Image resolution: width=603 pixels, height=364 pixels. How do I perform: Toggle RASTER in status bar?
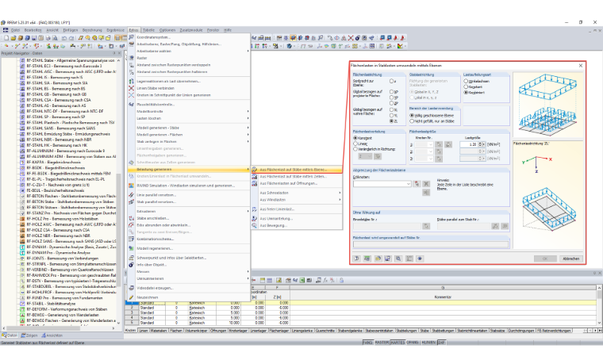[382, 342]
